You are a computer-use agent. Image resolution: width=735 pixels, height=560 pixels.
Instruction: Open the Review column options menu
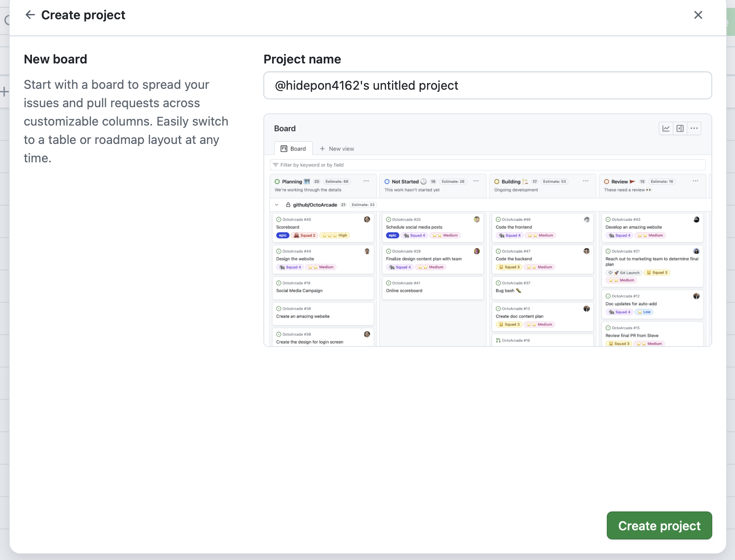point(695,181)
